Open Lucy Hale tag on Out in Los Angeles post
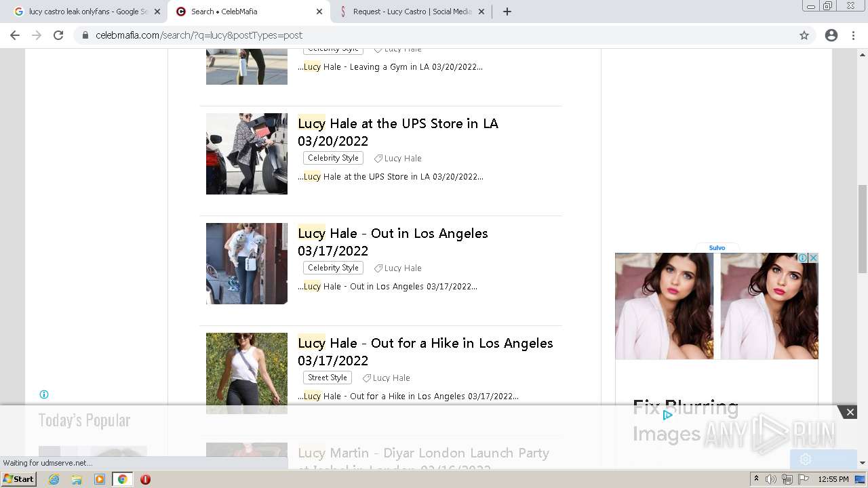 [398, 268]
